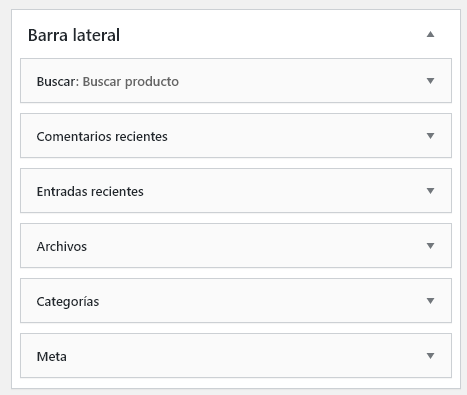Expand the Archivos widget arrow
The height and width of the screenshot is (395, 467).
(430, 246)
